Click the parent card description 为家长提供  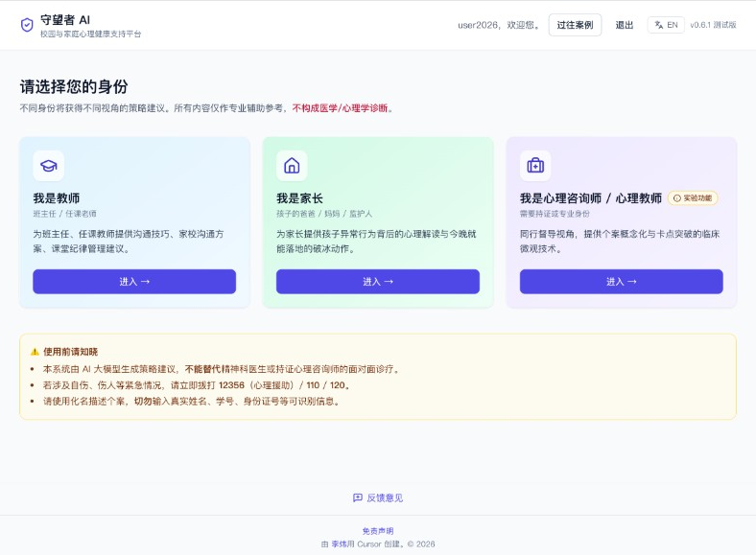(376, 242)
